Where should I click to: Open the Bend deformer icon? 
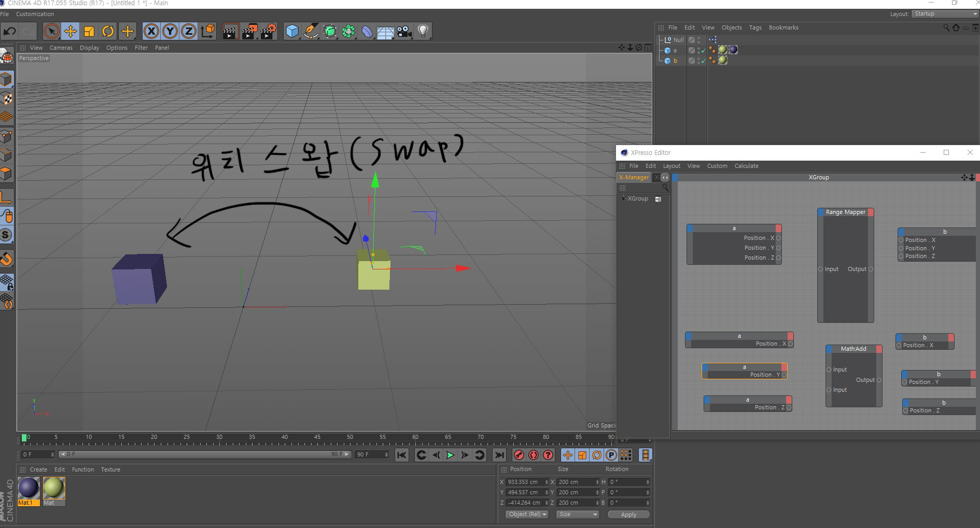click(367, 32)
